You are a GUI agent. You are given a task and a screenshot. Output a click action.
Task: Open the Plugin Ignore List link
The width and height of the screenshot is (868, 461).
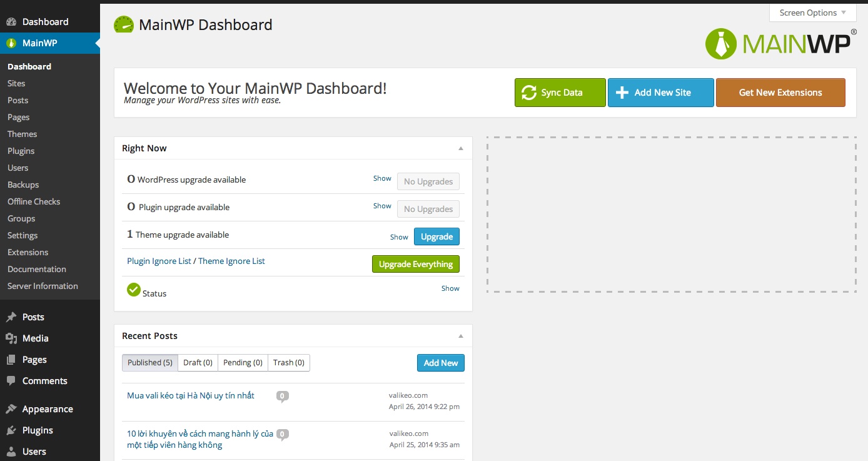point(159,261)
